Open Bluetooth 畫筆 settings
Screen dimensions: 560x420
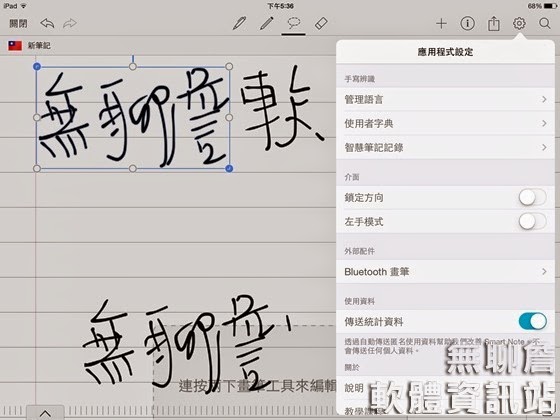coord(445,272)
